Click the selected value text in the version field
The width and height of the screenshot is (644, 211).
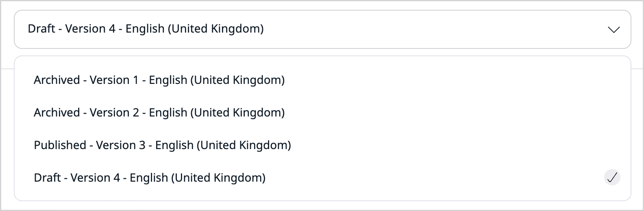click(x=146, y=29)
